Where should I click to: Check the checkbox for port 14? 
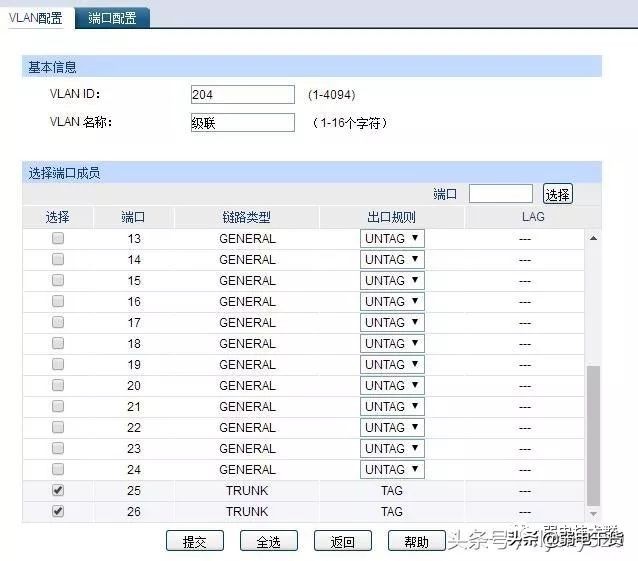58,259
